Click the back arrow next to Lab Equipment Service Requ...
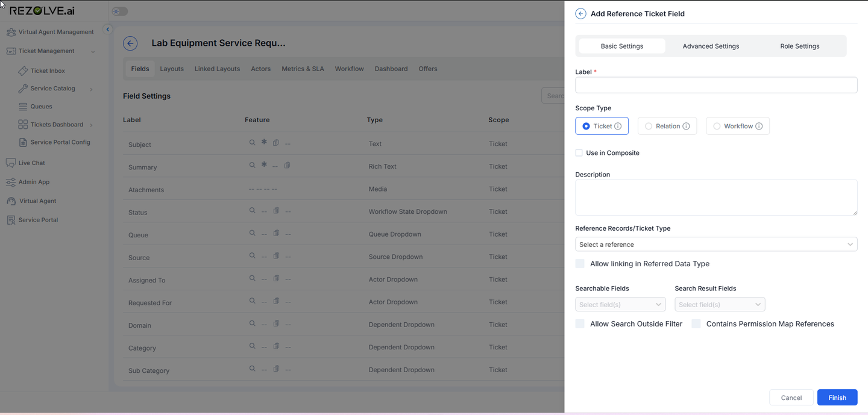This screenshot has height=415, width=868. tap(130, 43)
